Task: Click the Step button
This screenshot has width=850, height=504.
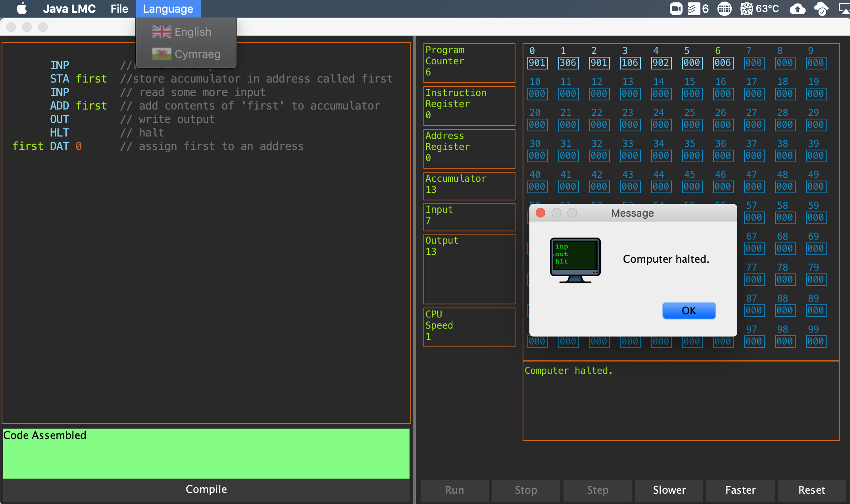Action: tap(598, 490)
